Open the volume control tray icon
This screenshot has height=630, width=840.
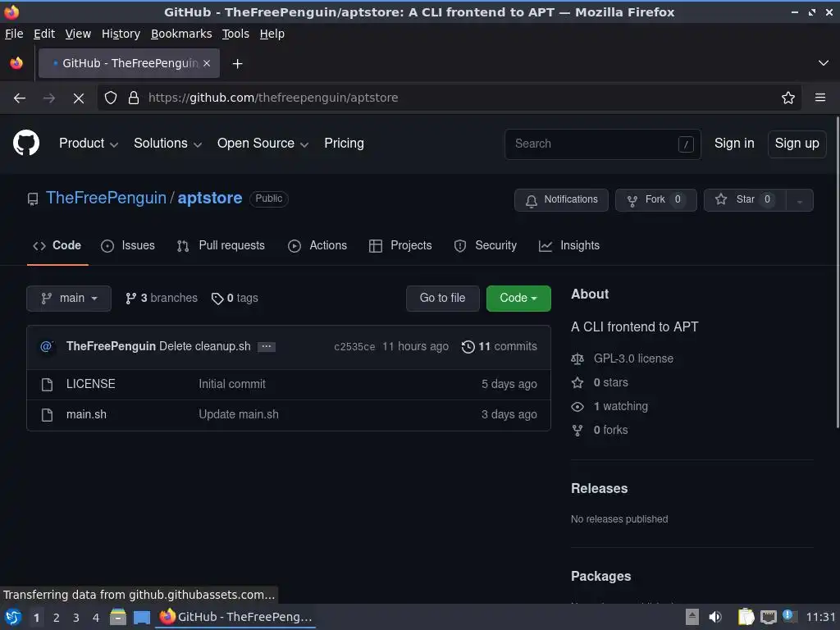click(715, 617)
